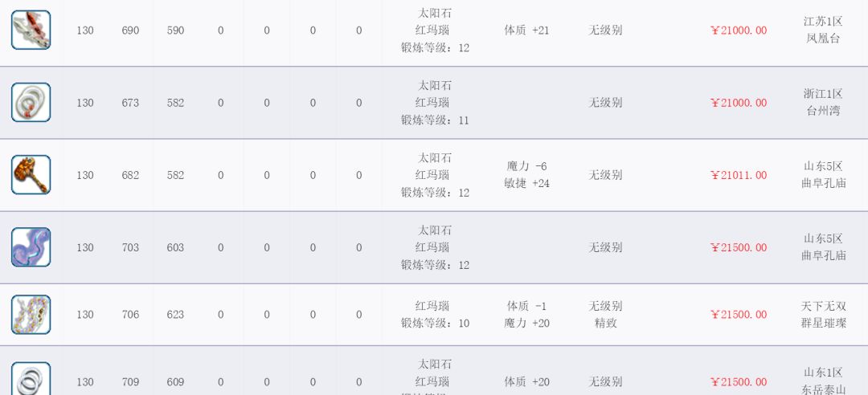Viewport: 868px width, 395px height.
Task: Click the damage value 703
Action: (130, 248)
